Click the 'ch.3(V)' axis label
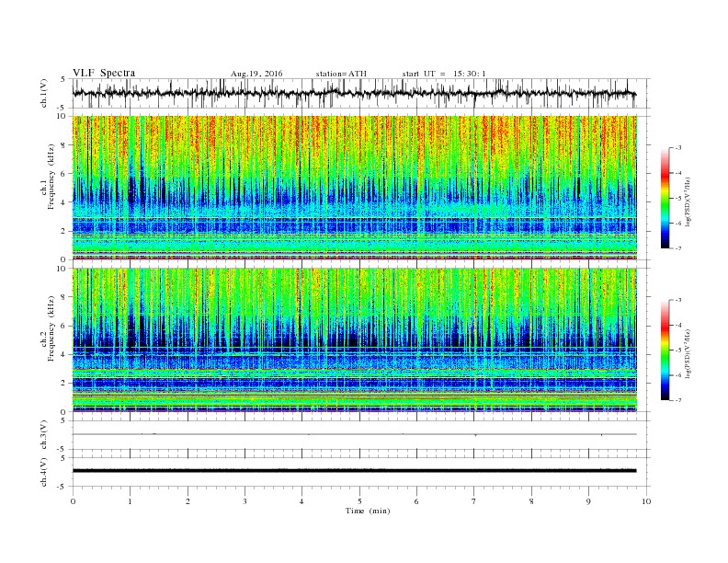Screen dimensions: 728x563 point(44,435)
